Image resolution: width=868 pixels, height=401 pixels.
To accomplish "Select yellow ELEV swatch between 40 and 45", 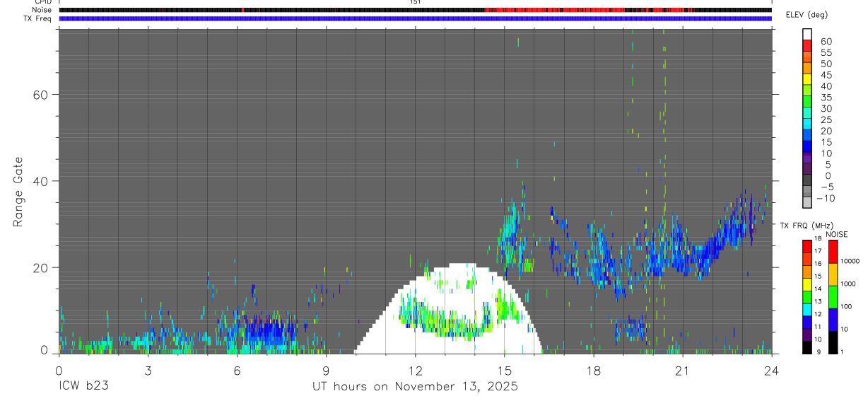I will [807, 79].
